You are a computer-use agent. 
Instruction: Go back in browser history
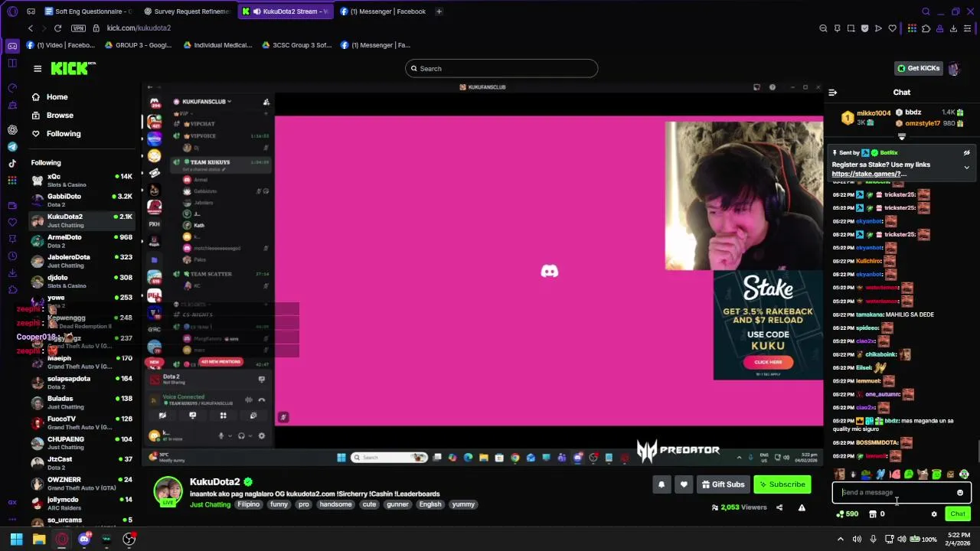coord(31,28)
